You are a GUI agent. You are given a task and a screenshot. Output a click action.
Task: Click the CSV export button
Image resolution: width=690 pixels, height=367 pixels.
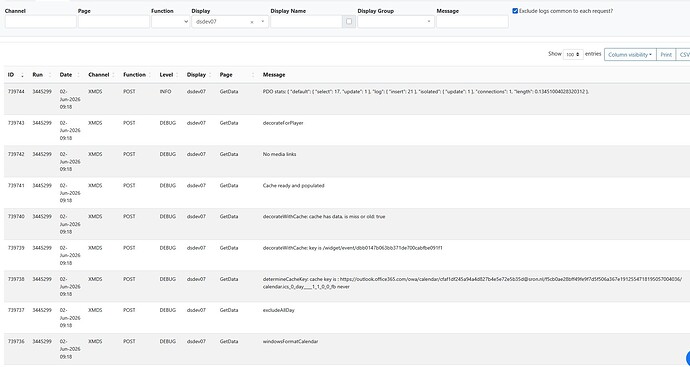point(683,55)
